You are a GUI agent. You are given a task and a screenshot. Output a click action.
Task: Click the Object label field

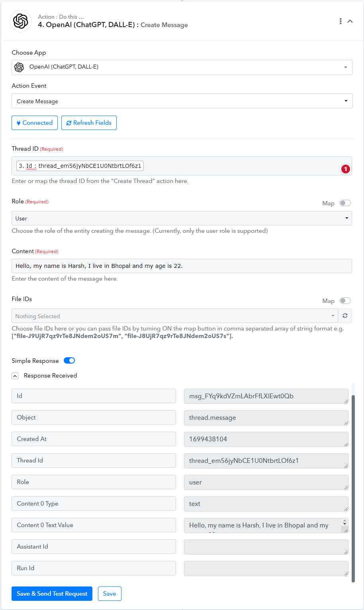click(94, 417)
